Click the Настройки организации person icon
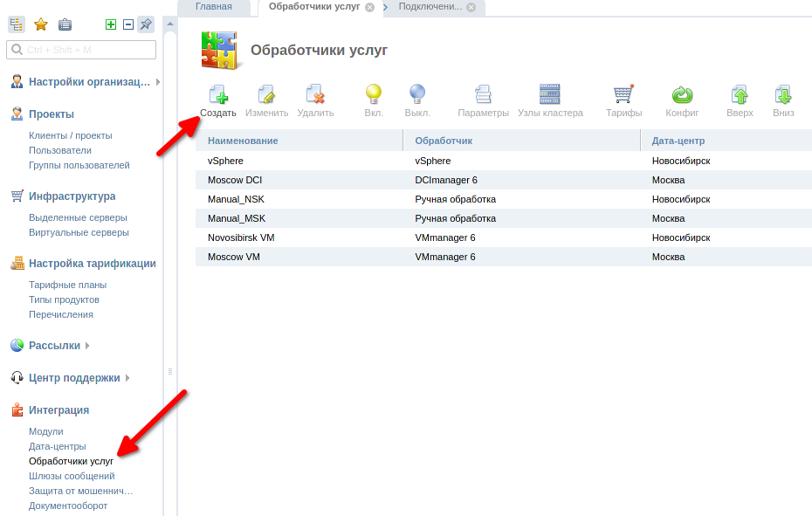This screenshot has width=812, height=516. point(17,81)
